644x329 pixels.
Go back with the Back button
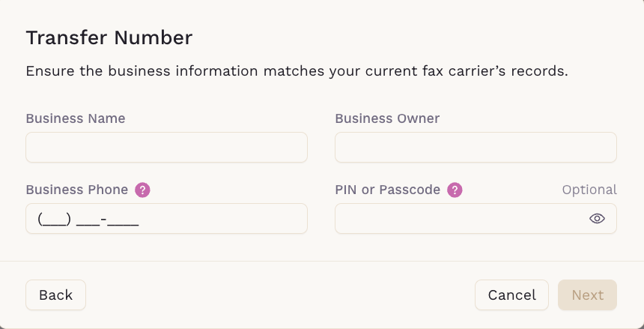pyautogui.click(x=56, y=295)
